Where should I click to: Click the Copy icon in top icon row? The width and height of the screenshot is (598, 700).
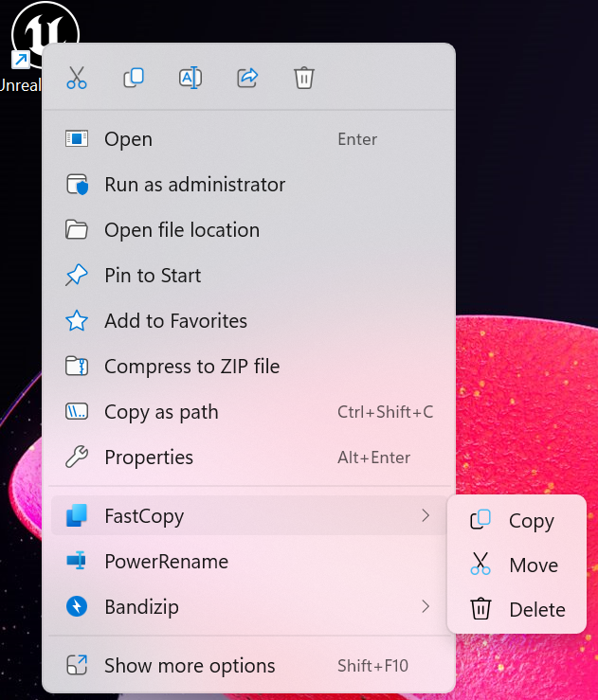pos(133,78)
